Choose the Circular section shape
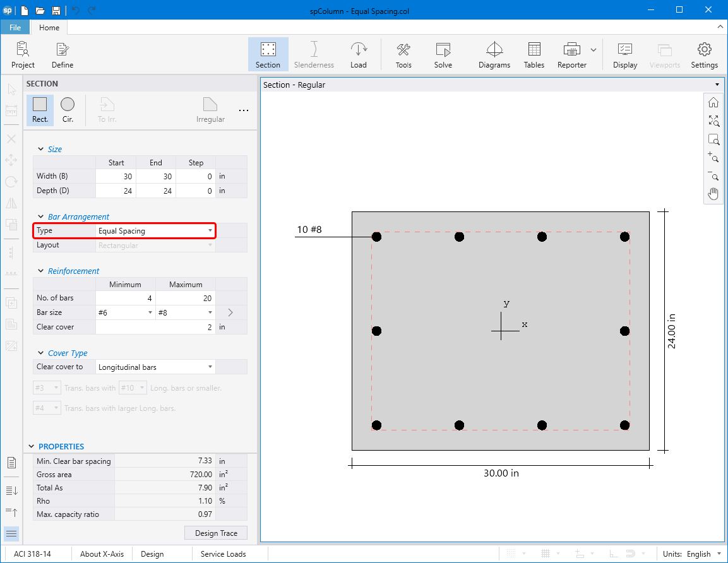 (68, 110)
